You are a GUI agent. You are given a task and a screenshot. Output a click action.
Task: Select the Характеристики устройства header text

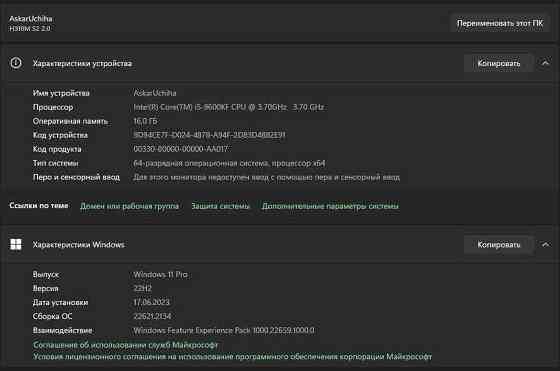click(x=82, y=64)
